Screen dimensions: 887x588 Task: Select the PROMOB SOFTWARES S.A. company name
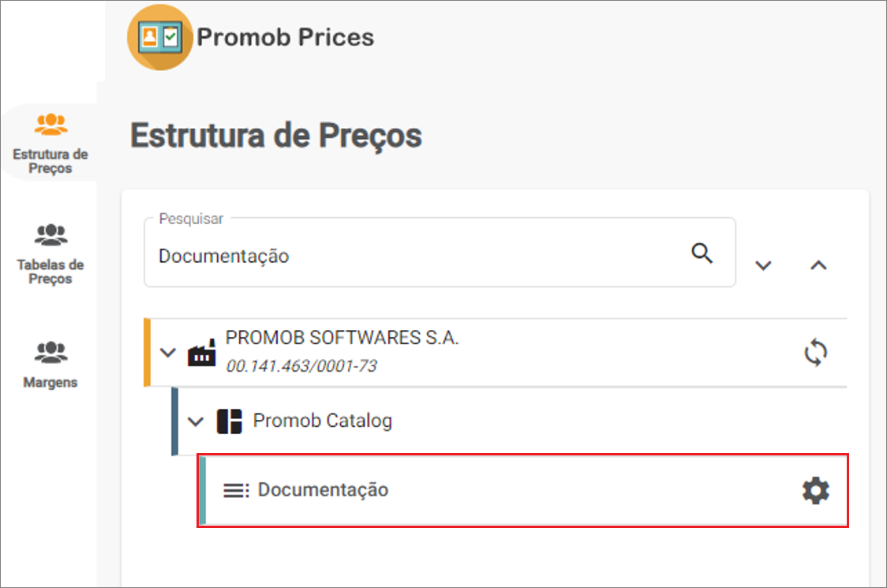(x=342, y=338)
